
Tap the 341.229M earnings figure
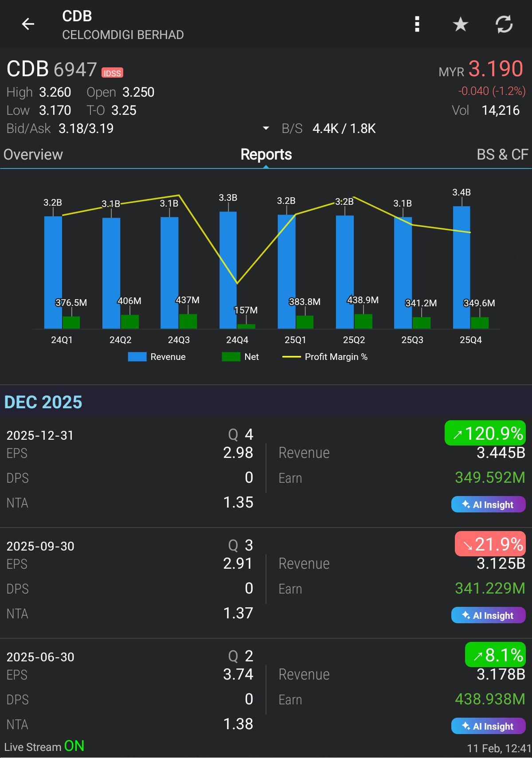point(490,588)
